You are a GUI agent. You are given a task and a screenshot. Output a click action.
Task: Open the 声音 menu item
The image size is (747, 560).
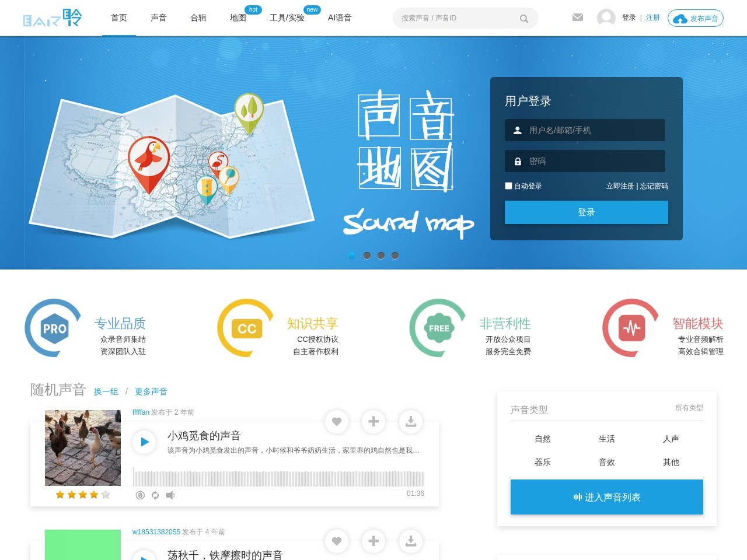point(159,18)
